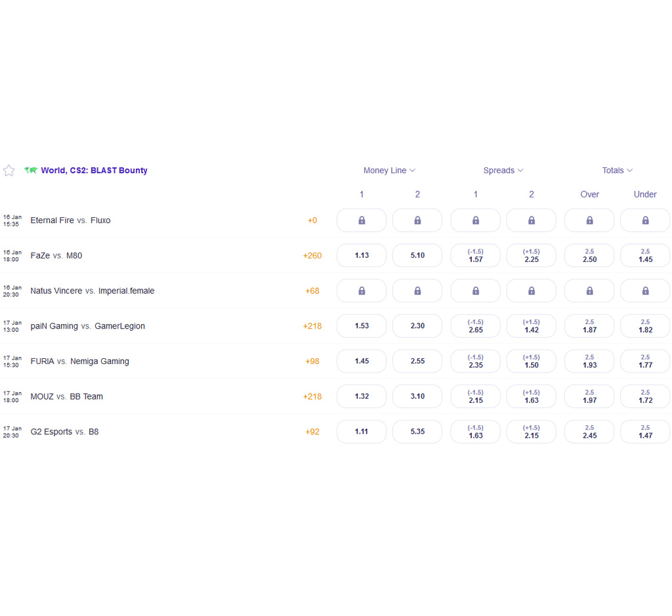Select Under 2.5 at 1.77 for FURIA match
This screenshot has height=616, width=672.
(x=645, y=361)
